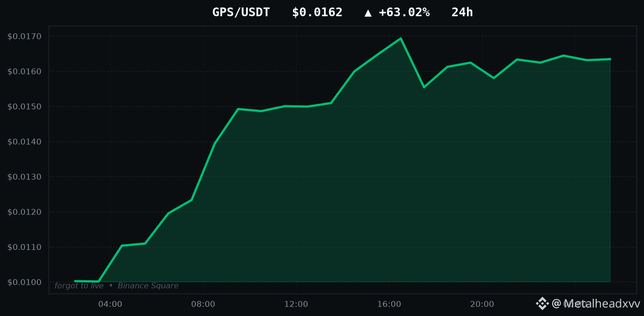Click the 04:00 time axis label
644x316 pixels.
coord(110,304)
